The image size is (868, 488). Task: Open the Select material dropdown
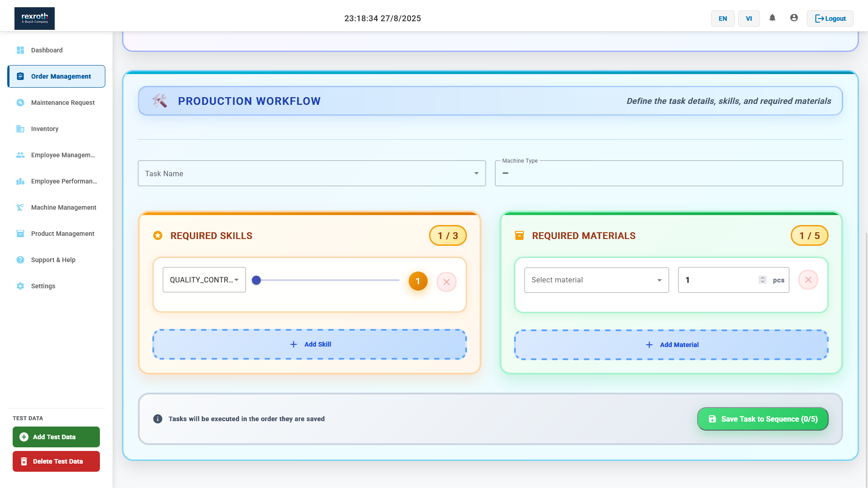596,280
